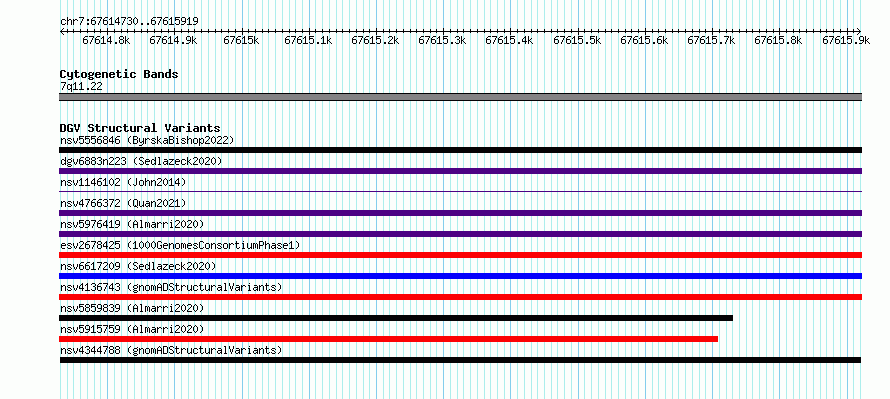Open nsv5859839 (Almarri2020) label
The image size is (890, 399).
132,308
